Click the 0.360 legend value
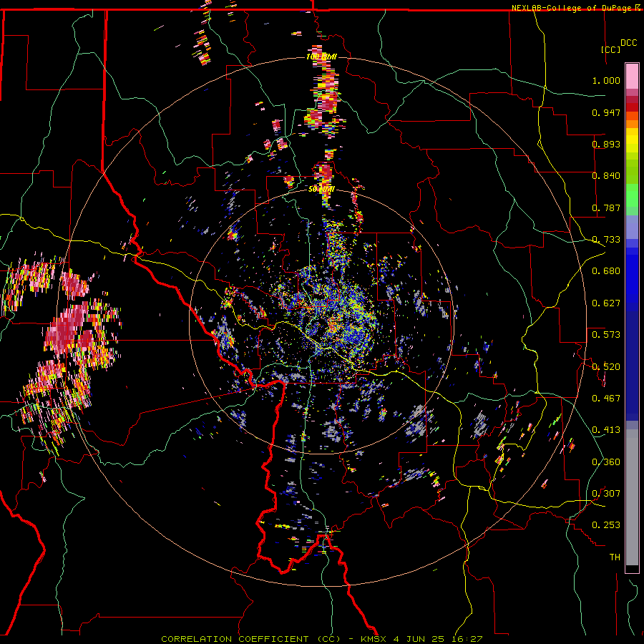 pyautogui.click(x=606, y=462)
